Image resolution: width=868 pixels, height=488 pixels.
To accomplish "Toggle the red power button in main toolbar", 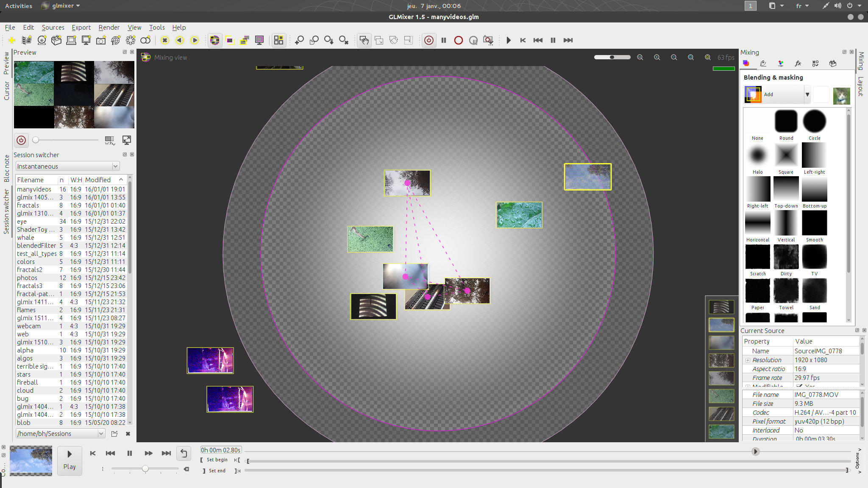I will tap(429, 40).
